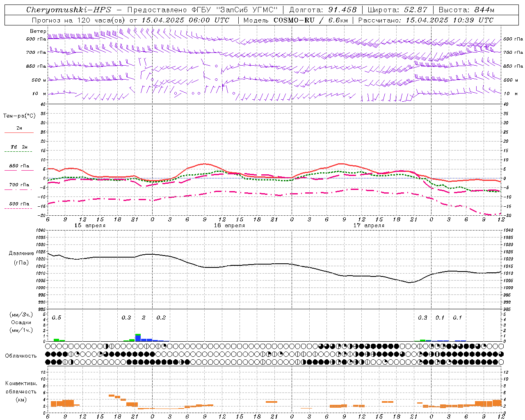Viewport: 525px width, 420px height.
Task: Click the (мм/3ч.) precipitation unit label
Action: tap(21, 315)
